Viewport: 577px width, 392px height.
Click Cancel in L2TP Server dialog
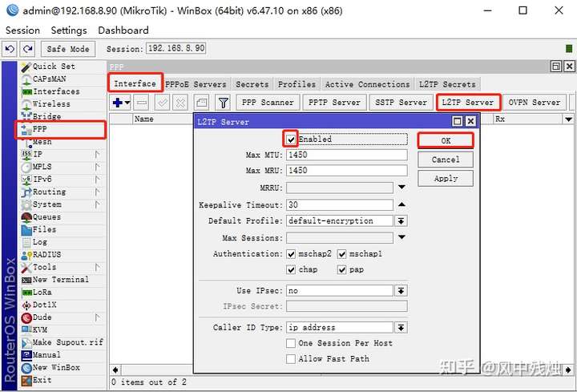pyautogui.click(x=446, y=160)
